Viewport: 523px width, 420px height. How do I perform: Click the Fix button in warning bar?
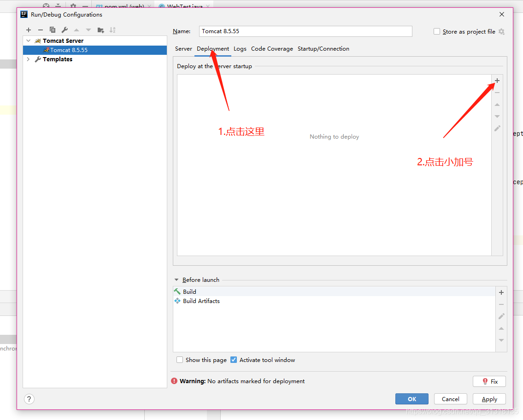[489, 381]
